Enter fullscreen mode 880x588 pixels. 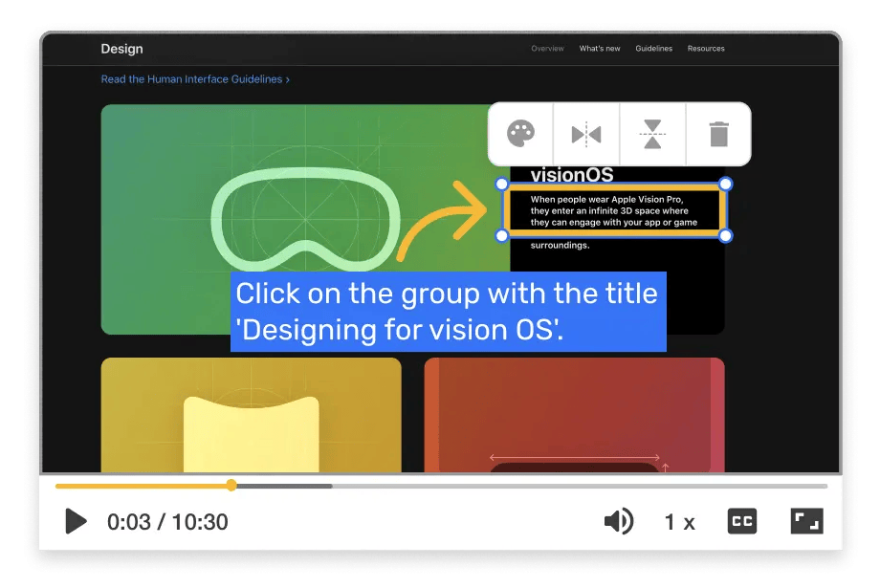(806, 521)
